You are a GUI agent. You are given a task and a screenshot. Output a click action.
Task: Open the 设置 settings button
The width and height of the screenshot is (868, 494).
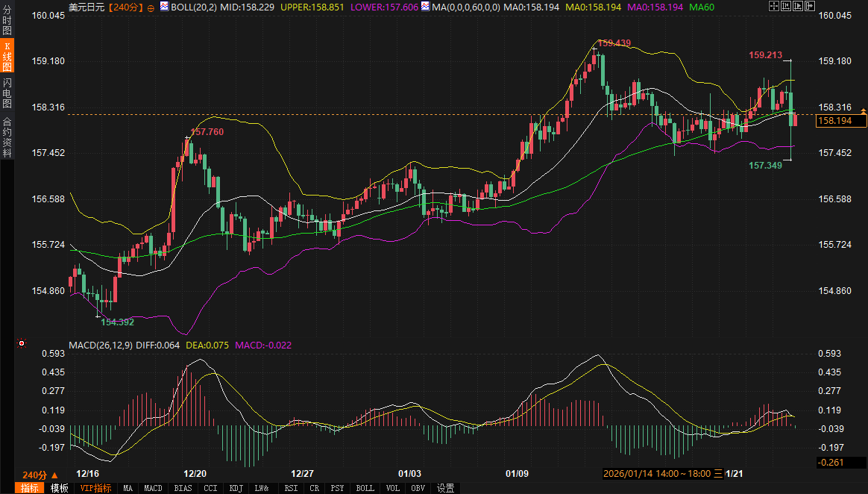445,488
